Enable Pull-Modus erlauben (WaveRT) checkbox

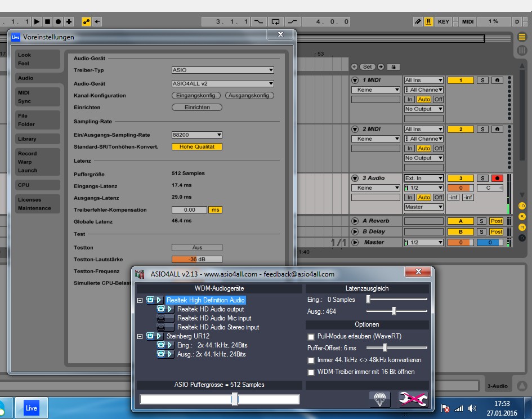[x=311, y=336]
